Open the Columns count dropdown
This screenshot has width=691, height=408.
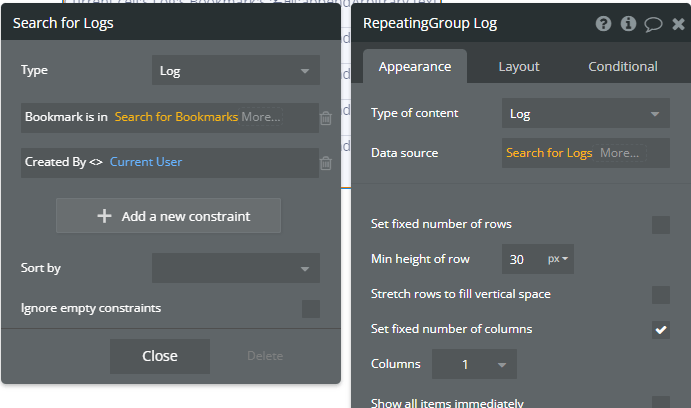point(474,364)
